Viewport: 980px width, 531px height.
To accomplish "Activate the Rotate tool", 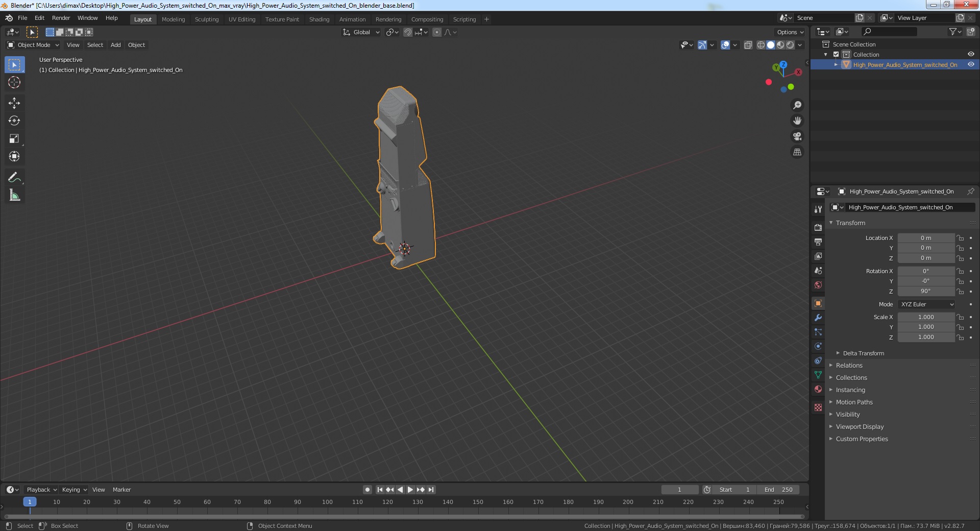I will 14,121.
